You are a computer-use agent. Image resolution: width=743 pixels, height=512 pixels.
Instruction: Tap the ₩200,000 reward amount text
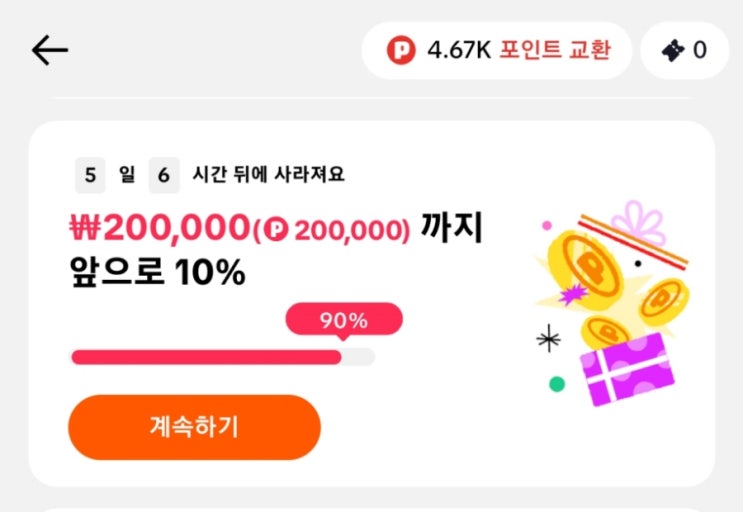(159, 228)
